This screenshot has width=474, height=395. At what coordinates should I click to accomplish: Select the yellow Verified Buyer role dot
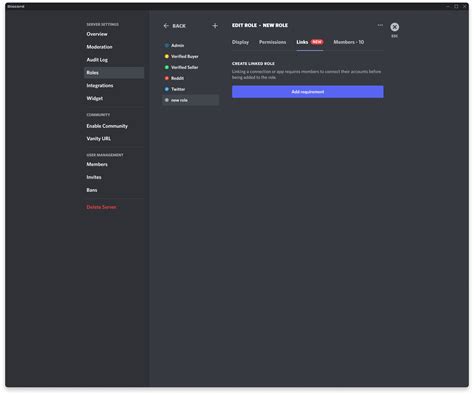(x=167, y=56)
